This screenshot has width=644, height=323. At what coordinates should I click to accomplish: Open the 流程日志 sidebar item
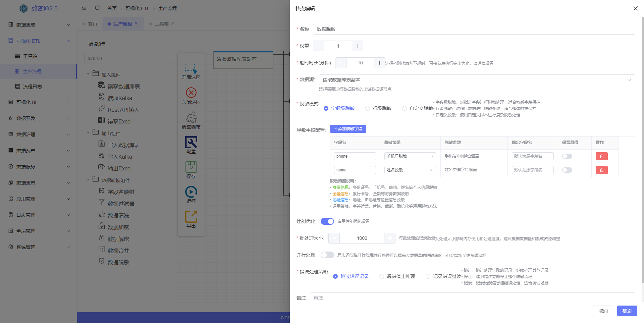(39, 87)
